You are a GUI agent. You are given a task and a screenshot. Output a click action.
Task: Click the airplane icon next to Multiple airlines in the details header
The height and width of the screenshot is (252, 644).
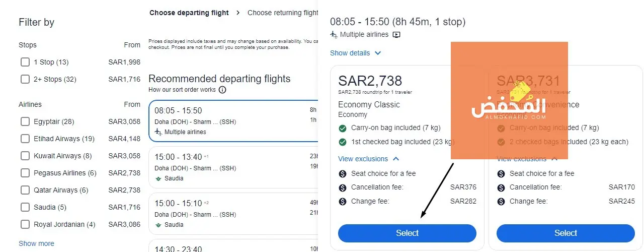click(334, 35)
